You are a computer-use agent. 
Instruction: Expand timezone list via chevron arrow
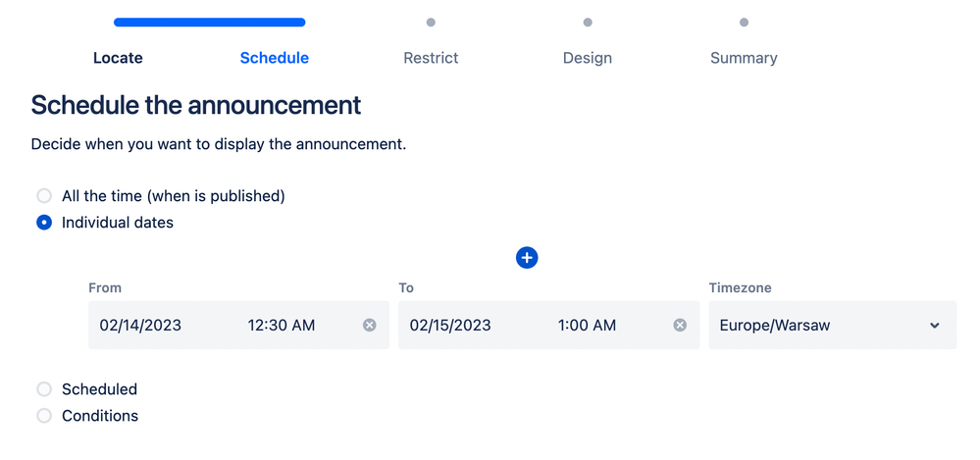[935, 326]
